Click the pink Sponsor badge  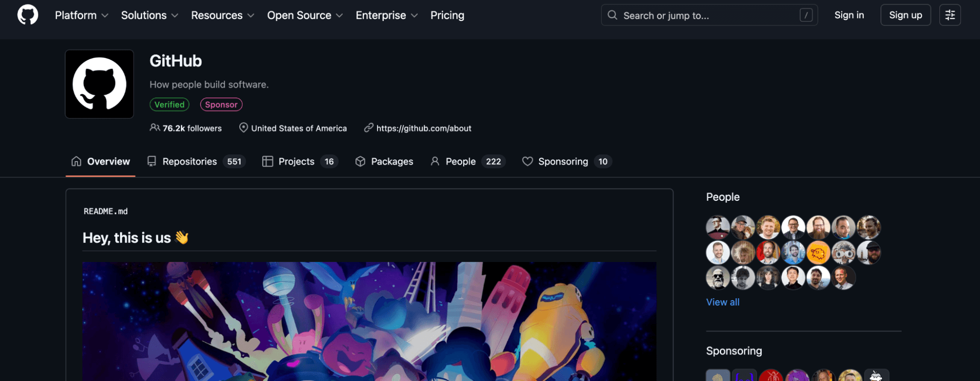221,104
